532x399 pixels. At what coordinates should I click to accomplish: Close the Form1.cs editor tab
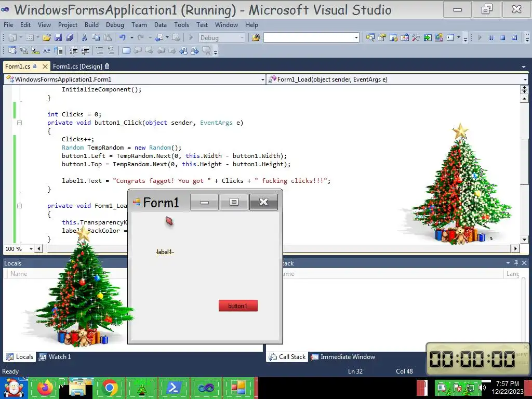point(45,66)
